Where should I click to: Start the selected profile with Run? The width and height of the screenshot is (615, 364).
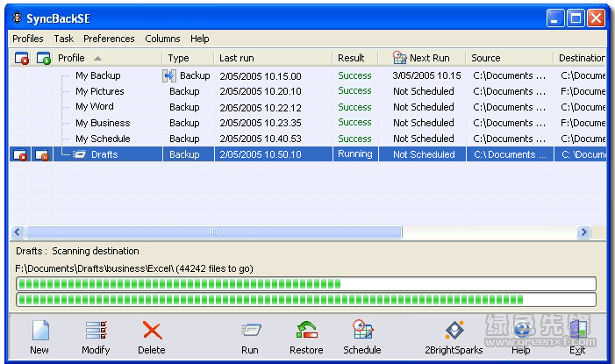[251, 331]
